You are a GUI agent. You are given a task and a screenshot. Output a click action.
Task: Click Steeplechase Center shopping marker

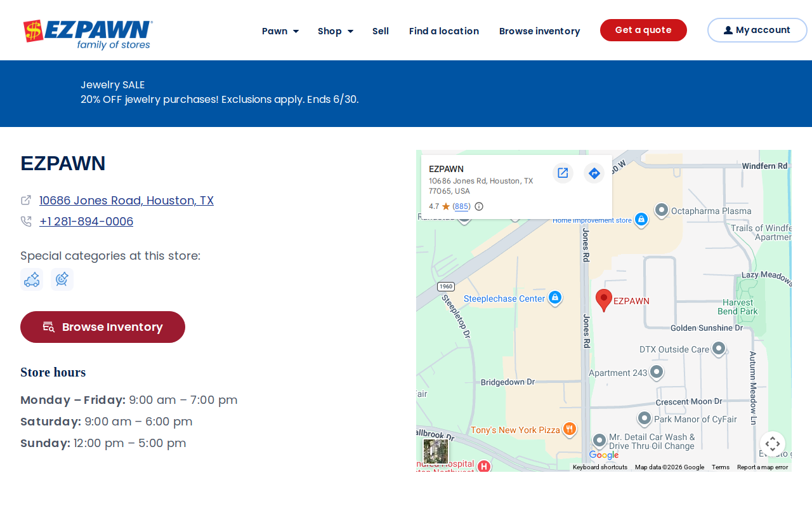click(x=555, y=298)
